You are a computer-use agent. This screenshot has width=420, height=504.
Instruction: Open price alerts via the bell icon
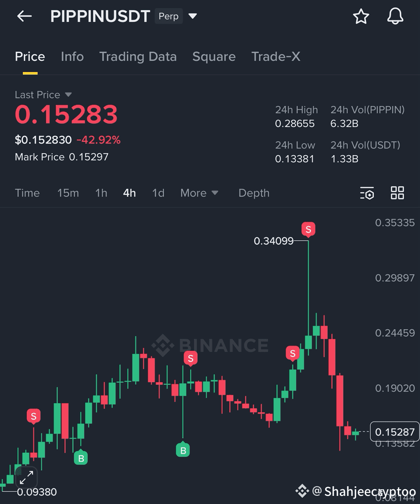click(x=395, y=16)
